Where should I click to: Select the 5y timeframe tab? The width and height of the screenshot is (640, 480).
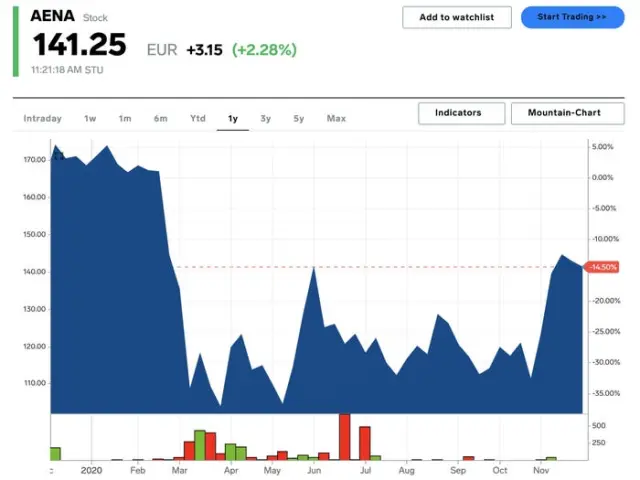point(298,118)
